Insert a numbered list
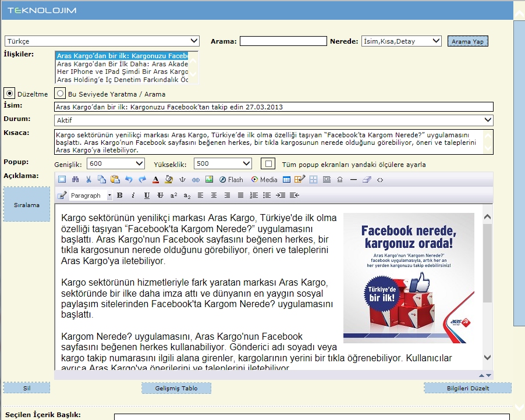 point(254,195)
